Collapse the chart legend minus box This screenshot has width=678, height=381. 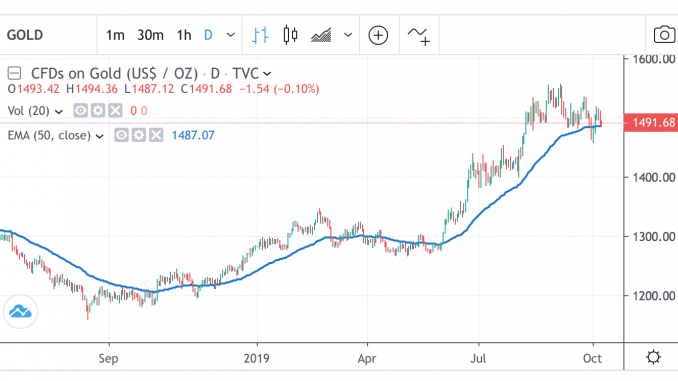click(14, 73)
